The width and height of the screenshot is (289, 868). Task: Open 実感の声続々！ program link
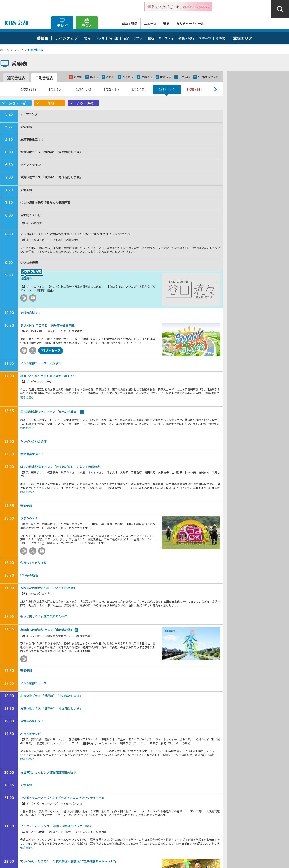30,313
